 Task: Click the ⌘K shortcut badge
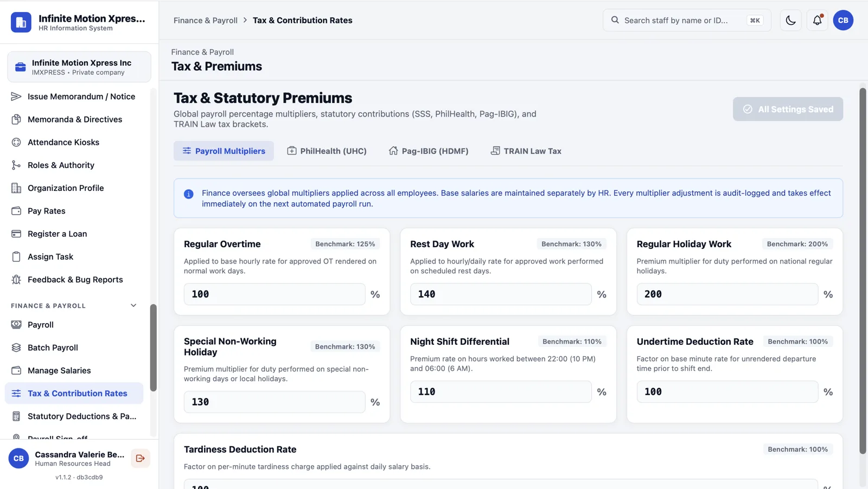pos(755,20)
